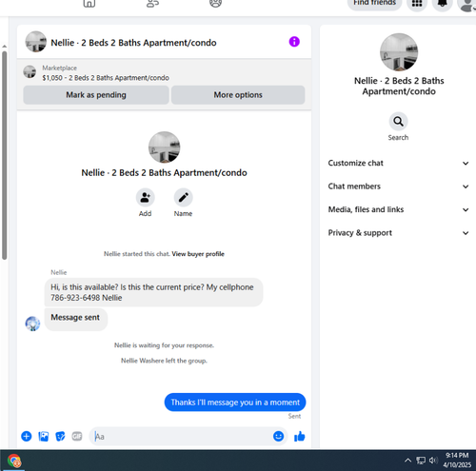Click the listing thumbnail in the details panel
Screen dimensions: 476x471
coord(399,52)
